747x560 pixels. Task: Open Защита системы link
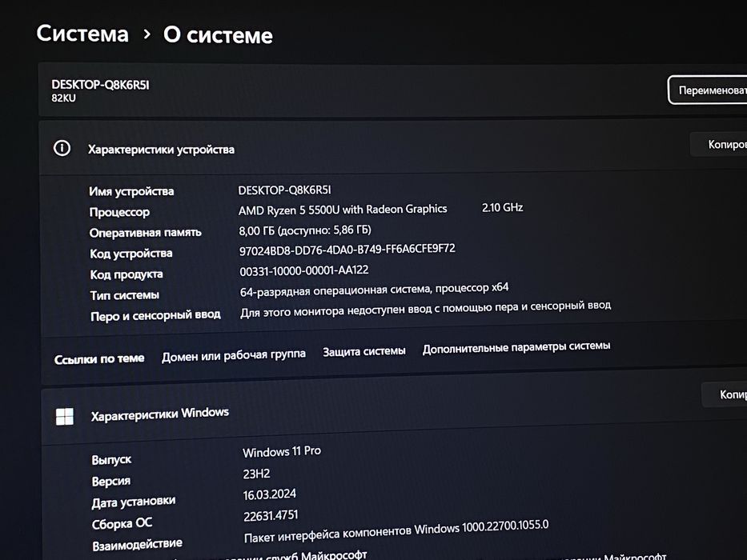(x=364, y=351)
